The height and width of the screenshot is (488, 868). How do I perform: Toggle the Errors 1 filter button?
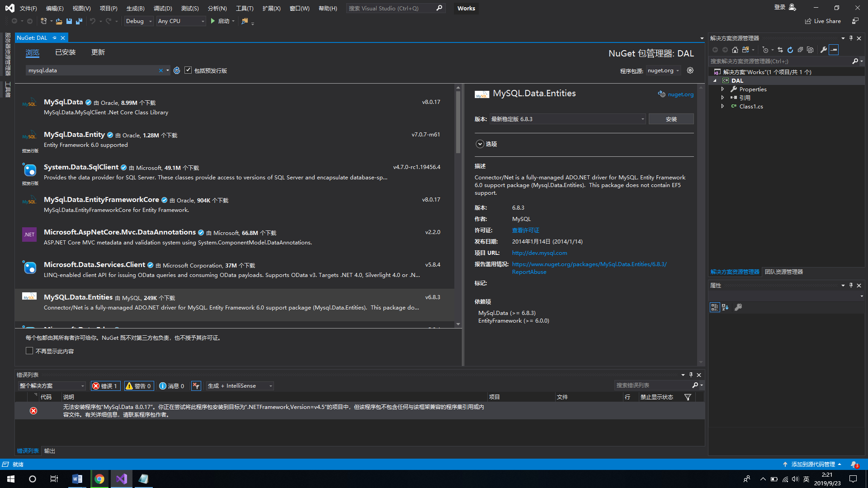[105, 386]
